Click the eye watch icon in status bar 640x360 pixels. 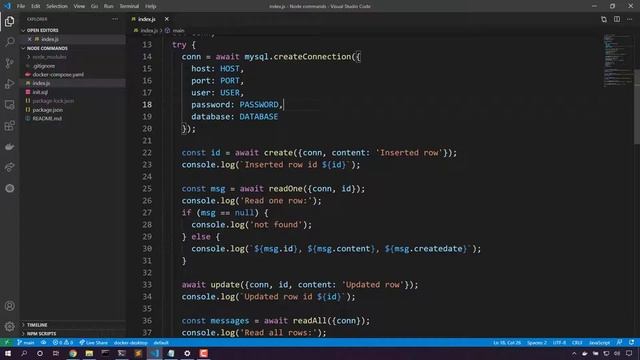[x=43, y=342]
